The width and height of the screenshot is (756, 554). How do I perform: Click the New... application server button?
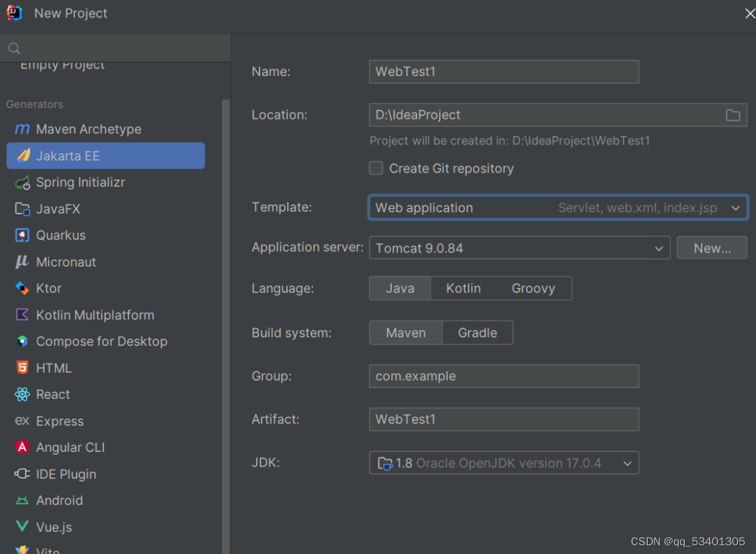click(712, 248)
